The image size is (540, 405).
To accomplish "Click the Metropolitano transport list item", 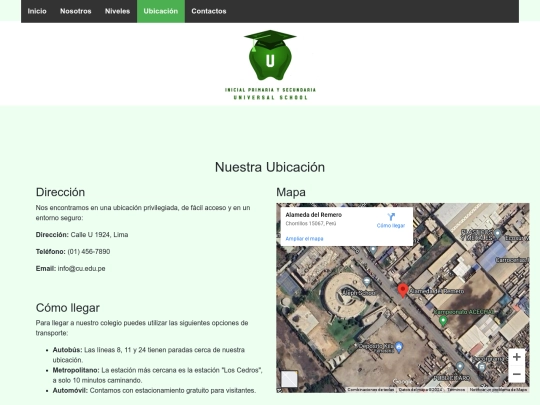I will (157, 375).
